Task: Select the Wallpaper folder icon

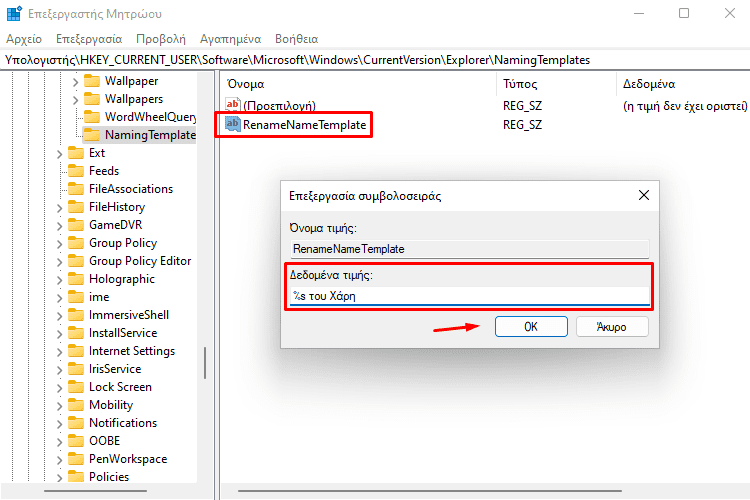Action: pos(92,81)
